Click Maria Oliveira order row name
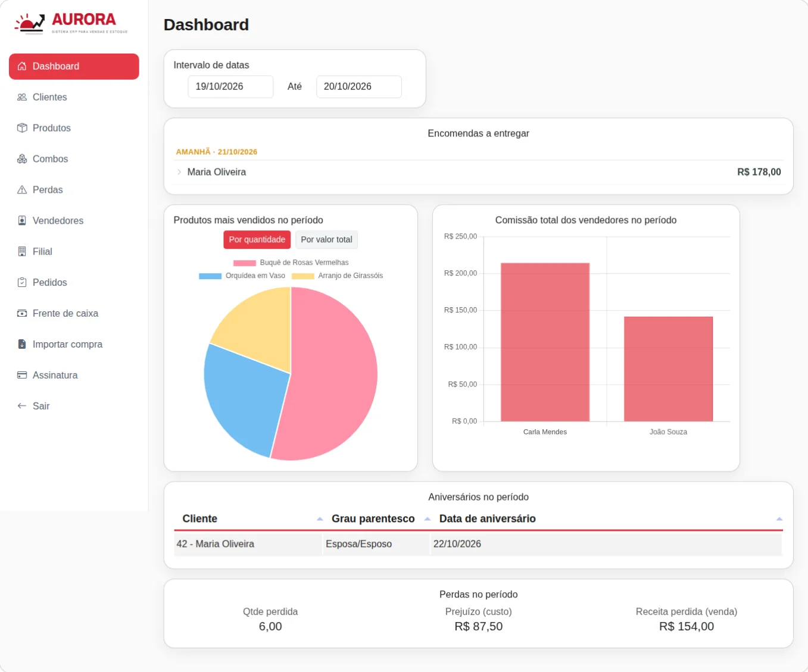This screenshot has width=808, height=672. point(217,172)
